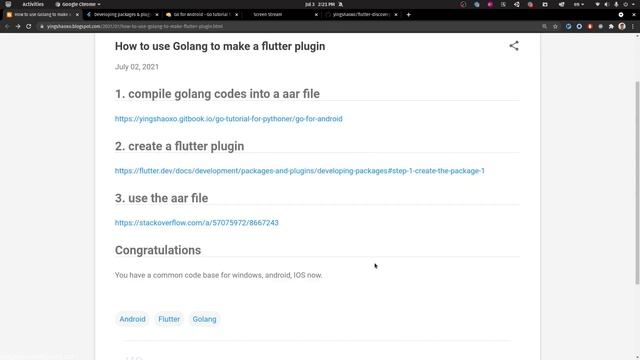Open the zoom magnifier icon in address bar
Screen dimensions: 640x360
point(544,26)
